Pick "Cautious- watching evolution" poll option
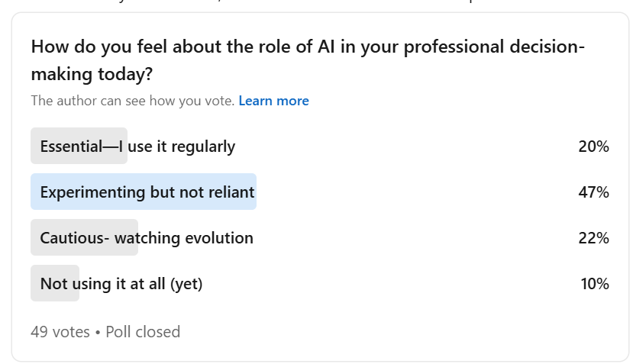 (x=147, y=238)
